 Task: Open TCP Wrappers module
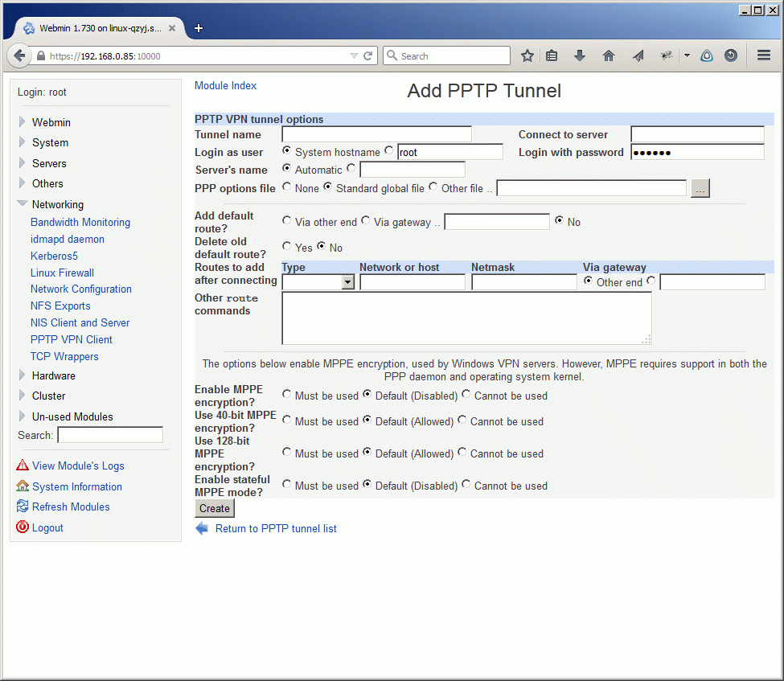64,356
